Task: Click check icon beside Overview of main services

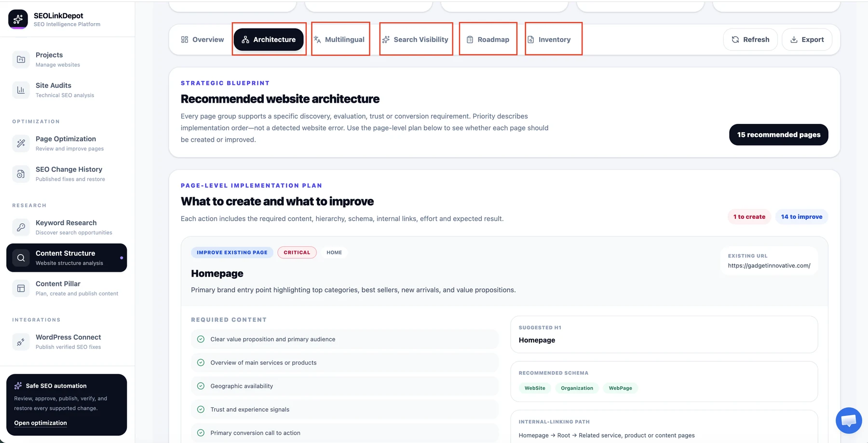Action: (x=201, y=362)
